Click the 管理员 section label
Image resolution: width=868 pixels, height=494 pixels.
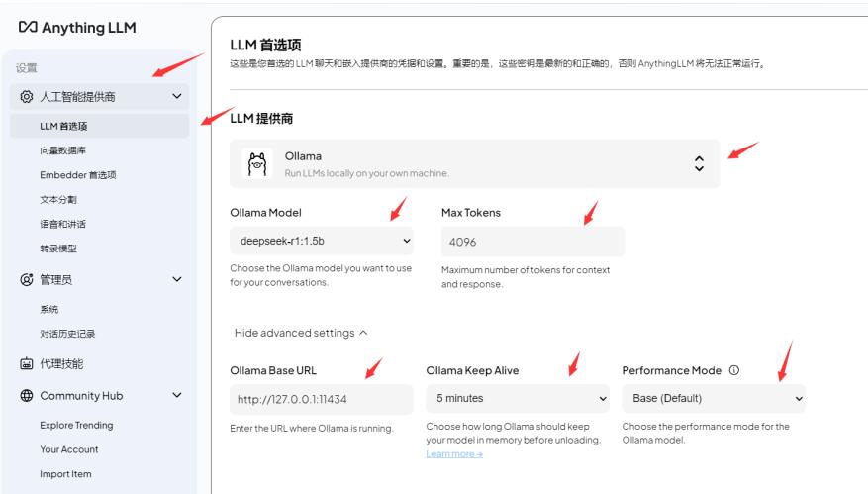click(x=55, y=280)
